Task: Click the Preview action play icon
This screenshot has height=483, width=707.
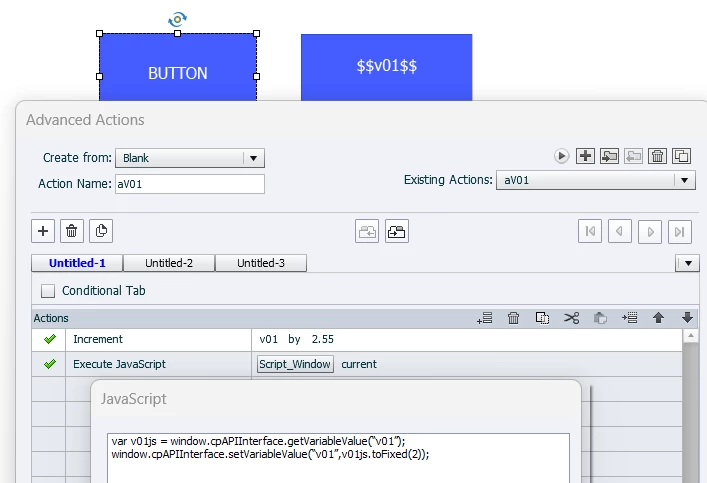Action: pyautogui.click(x=561, y=156)
